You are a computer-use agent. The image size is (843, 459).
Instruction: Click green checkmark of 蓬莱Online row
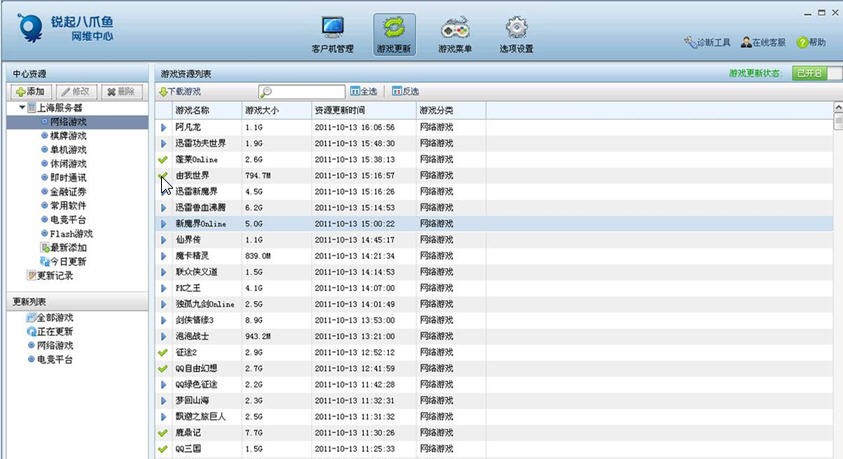163,160
